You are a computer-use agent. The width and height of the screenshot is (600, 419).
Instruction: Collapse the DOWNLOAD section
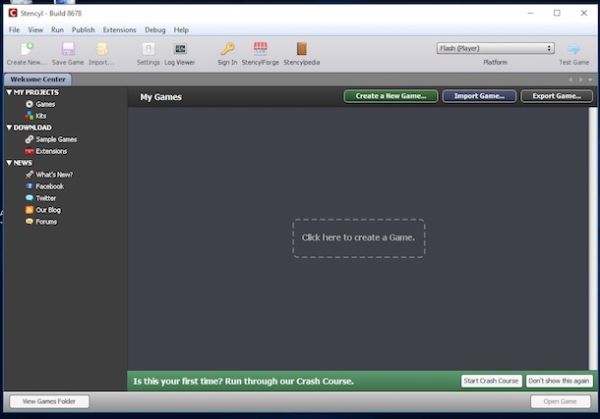(x=8, y=128)
